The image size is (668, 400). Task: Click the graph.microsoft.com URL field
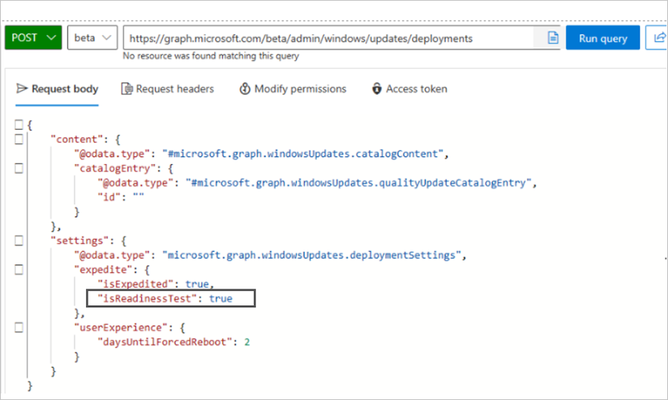pyautogui.click(x=328, y=38)
